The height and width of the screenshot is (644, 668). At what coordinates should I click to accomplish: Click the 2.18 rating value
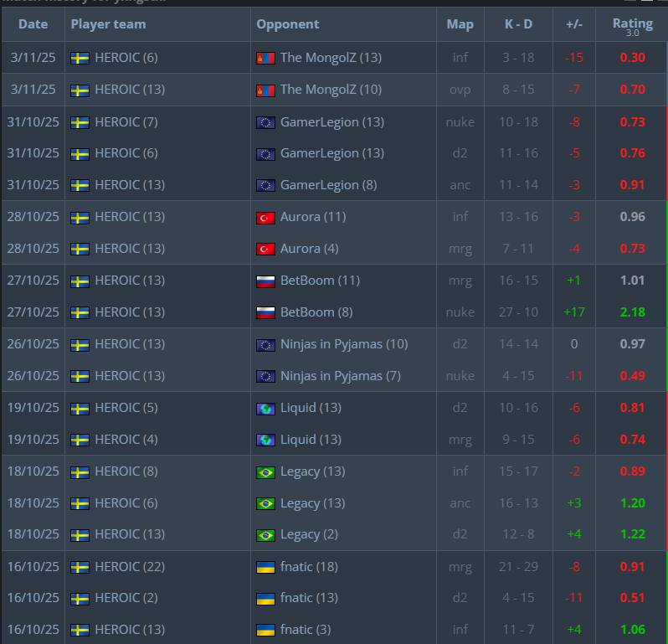point(632,312)
